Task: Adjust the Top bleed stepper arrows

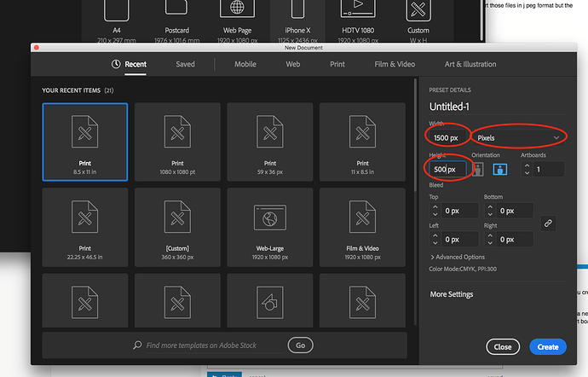Action: [x=435, y=210]
